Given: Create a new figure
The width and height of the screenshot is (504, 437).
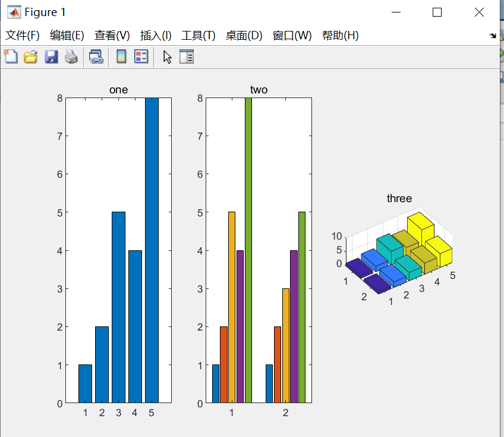Looking at the screenshot, I should pos(11,56).
